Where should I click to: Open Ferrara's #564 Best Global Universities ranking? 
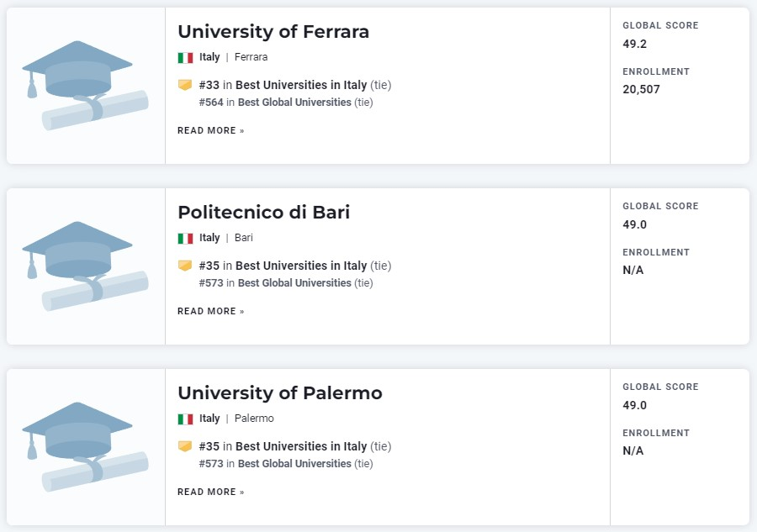point(286,103)
